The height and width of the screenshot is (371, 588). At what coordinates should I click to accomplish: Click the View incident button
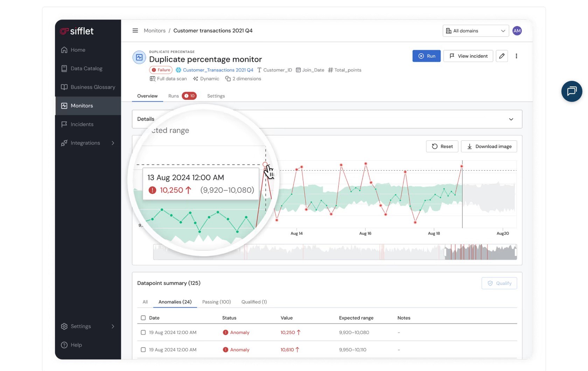[x=468, y=56]
